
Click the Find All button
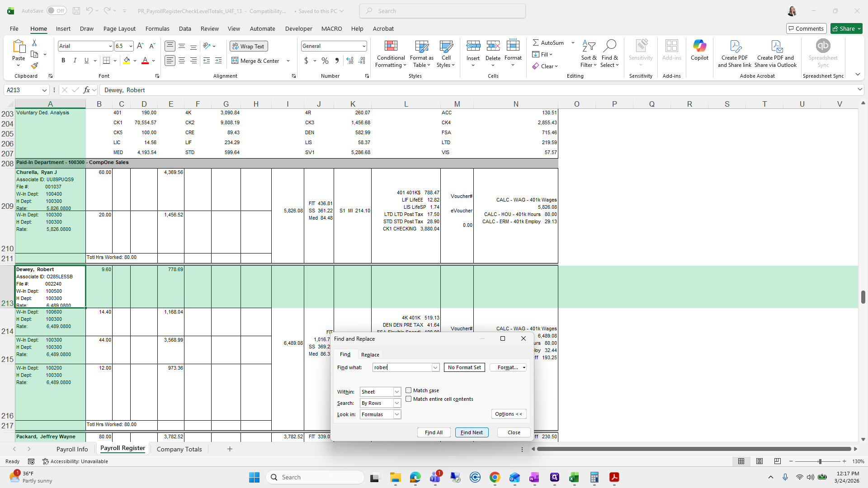[434, 432]
